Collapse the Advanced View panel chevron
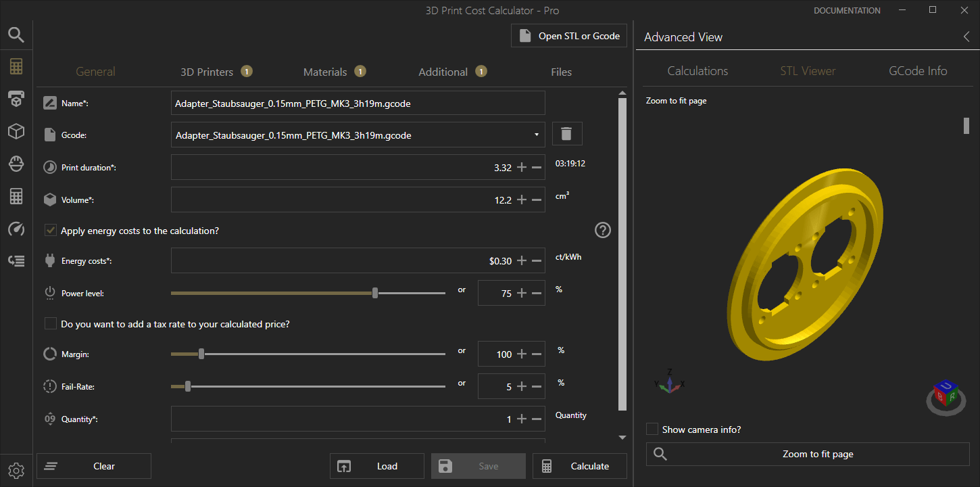 pos(966,37)
